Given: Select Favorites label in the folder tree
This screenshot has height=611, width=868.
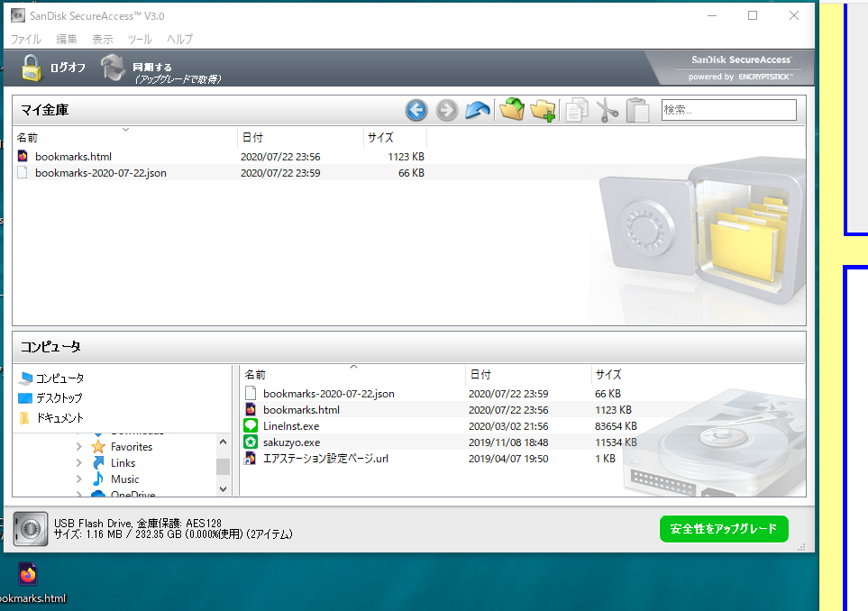Looking at the screenshot, I should [132, 447].
